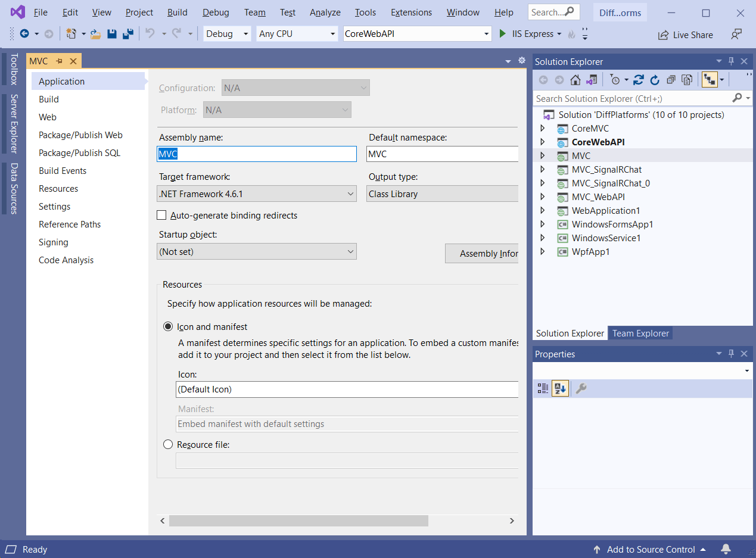Click the Assembly name input field

click(x=257, y=154)
